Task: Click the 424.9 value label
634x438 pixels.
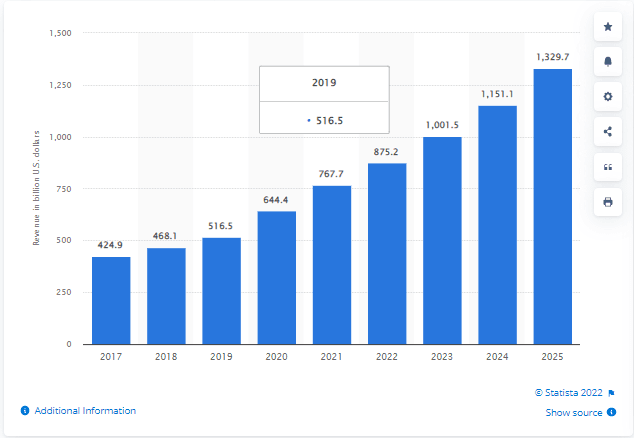Action: [x=110, y=245]
